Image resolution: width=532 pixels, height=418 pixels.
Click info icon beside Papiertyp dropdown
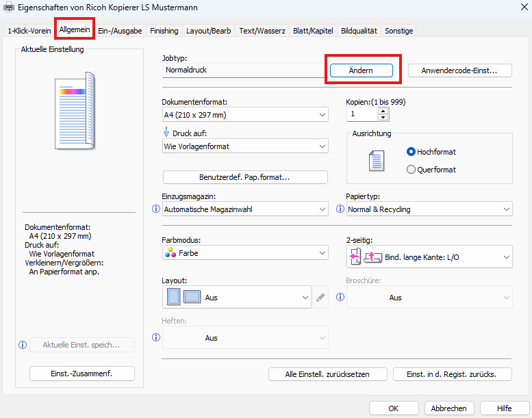pyautogui.click(x=340, y=209)
